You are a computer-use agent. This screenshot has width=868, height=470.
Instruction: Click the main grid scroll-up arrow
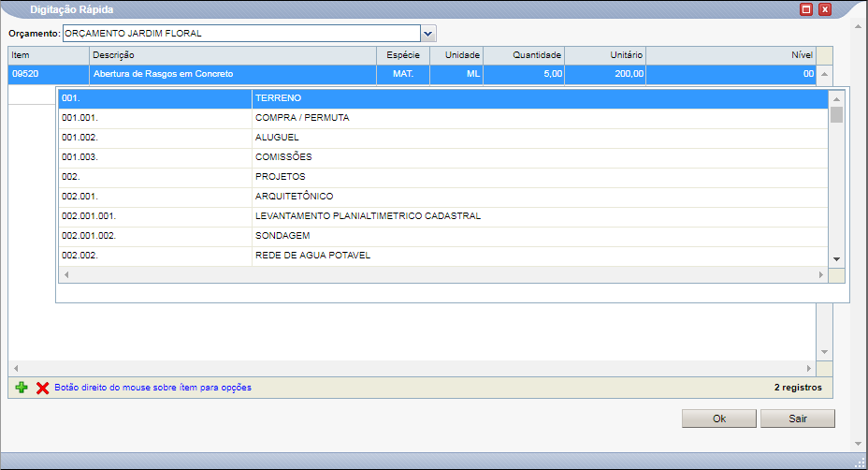(x=824, y=74)
